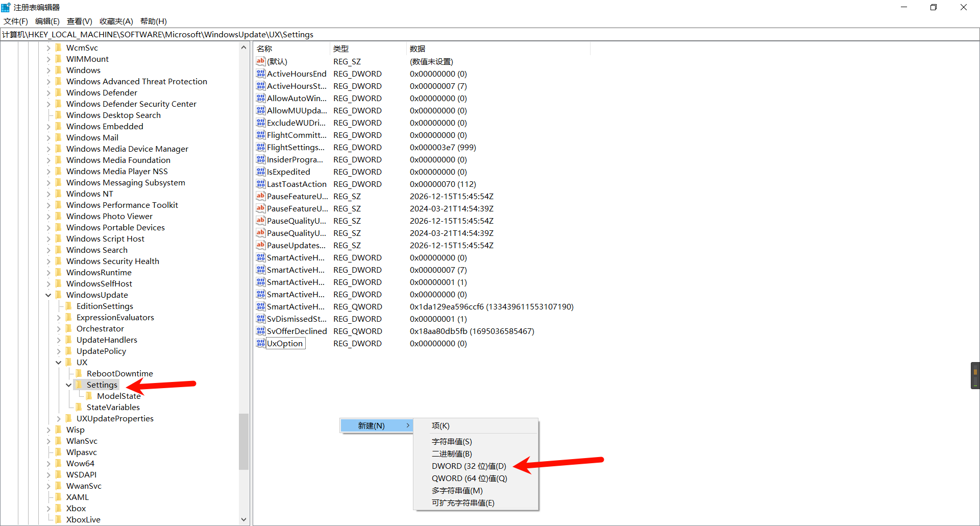980x526 pixels.
Task: Choose QWORD (64 位)值(Q) menu entry
Action: pos(476,478)
